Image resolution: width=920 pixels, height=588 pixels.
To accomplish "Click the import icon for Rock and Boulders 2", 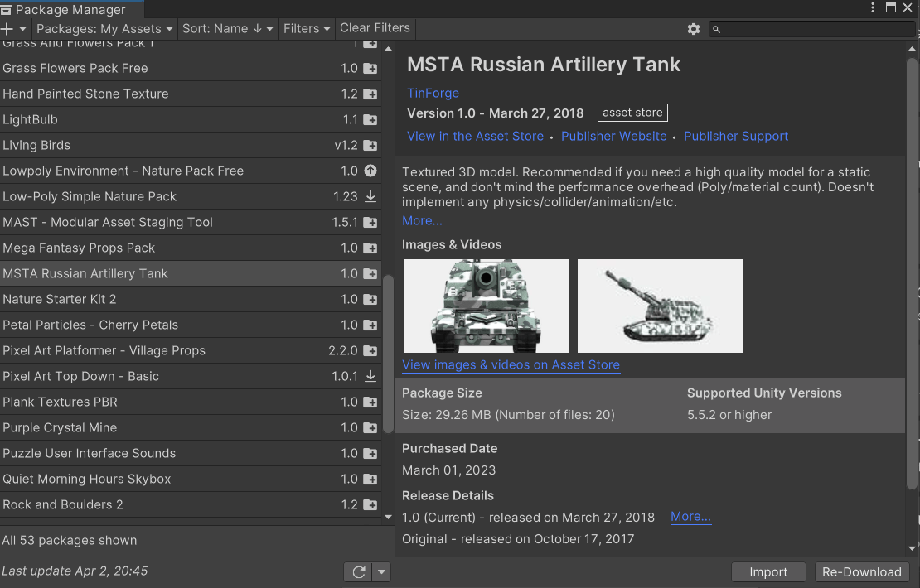I will [x=370, y=504].
